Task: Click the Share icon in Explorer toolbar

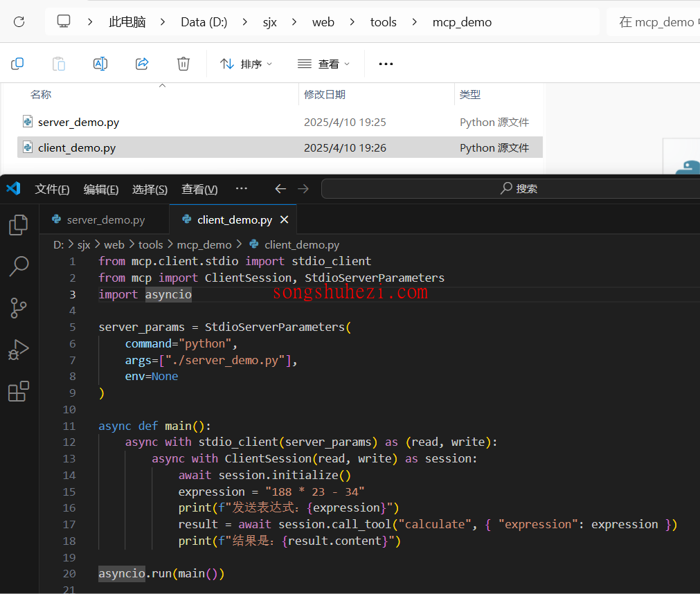Action: click(x=142, y=64)
